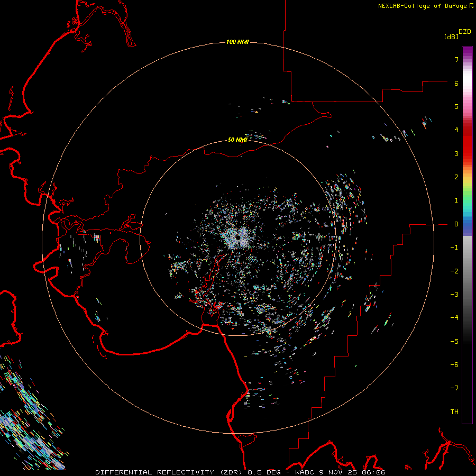Click the -2 value on the color scale
The height and width of the screenshot is (476, 476).
click(x=454, y=271)
